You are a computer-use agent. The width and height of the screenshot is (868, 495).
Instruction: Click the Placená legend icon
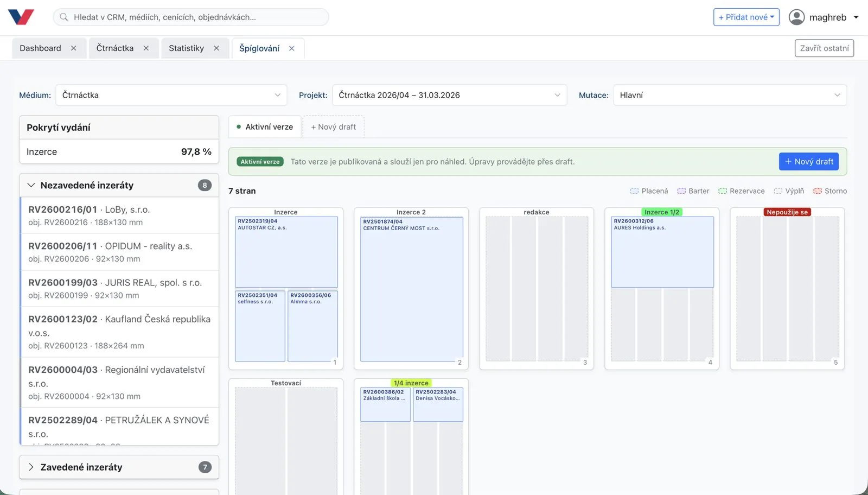634,191
